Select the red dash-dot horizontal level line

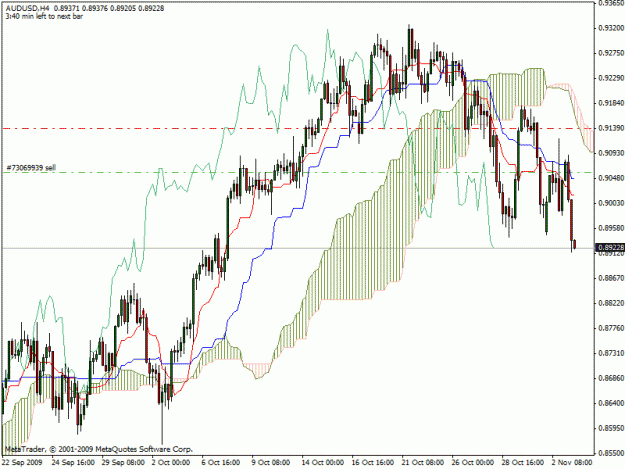[298, 128]
